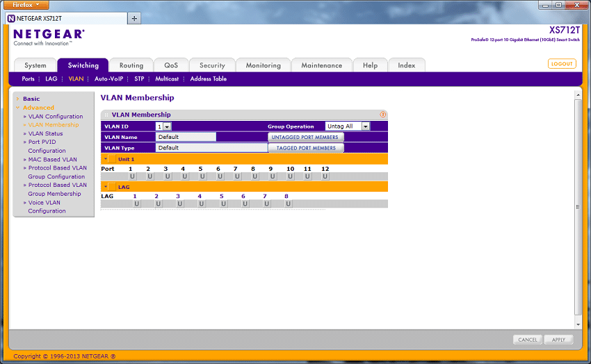591x364 pixels.
Task: Click the CANCEL button
Action: click(x=528, y=340)
